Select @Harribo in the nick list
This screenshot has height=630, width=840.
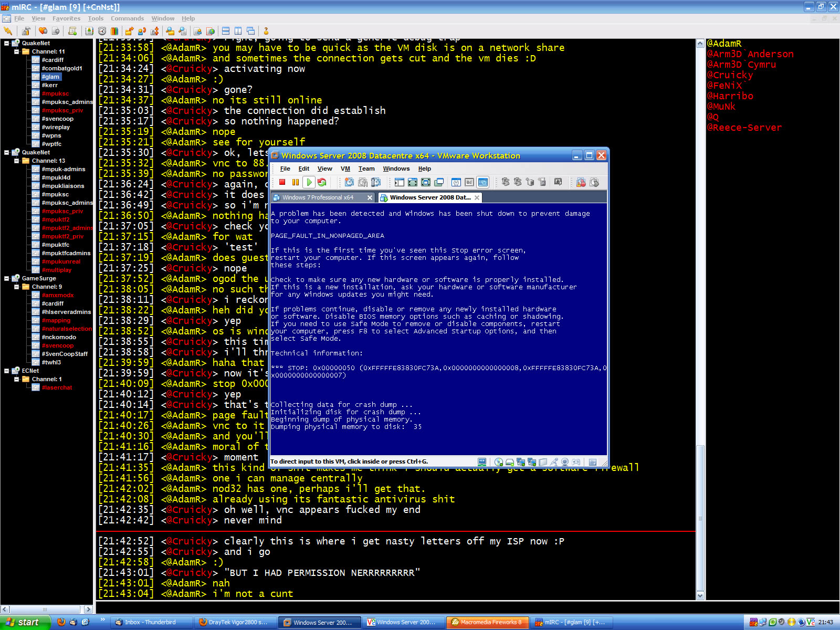click(x=730, y=96)
